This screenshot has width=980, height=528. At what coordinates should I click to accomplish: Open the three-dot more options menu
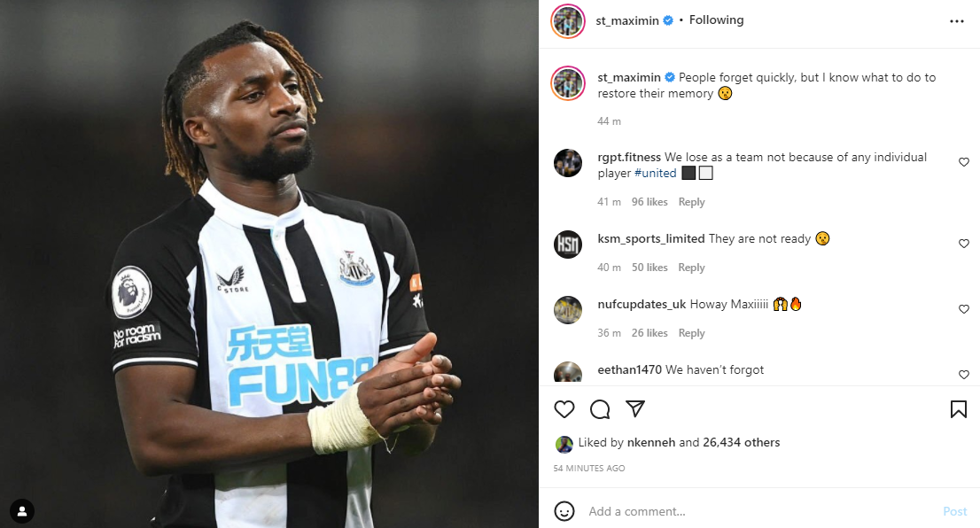click(956, 21)
